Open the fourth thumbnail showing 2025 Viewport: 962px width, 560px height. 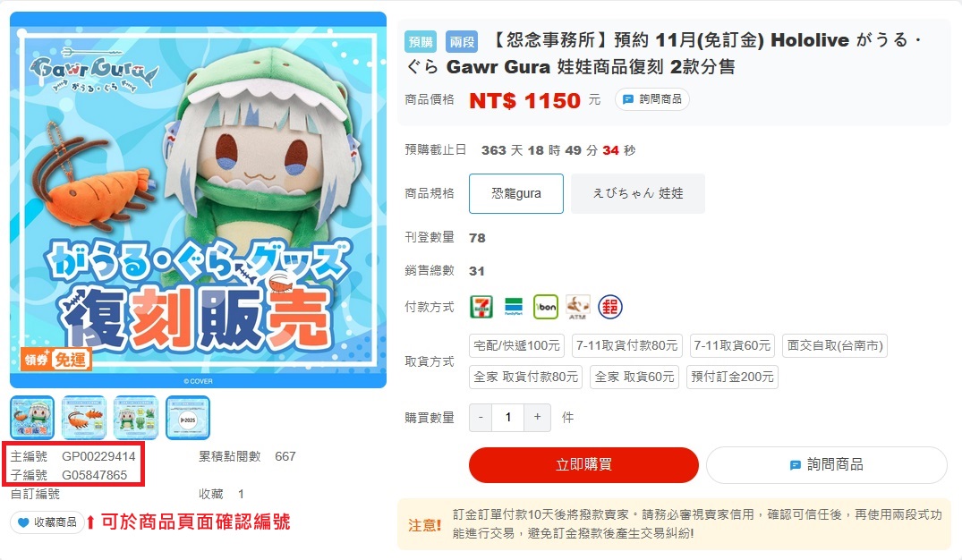pyautogui.click(x=188, y=418)
